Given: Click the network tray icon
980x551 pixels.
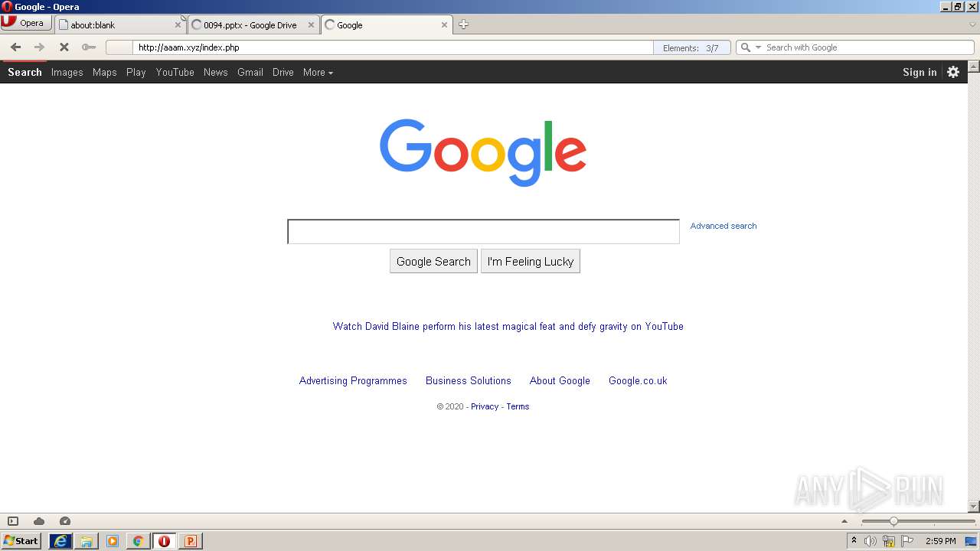Looking at the screenshot, I should (889, 541).
